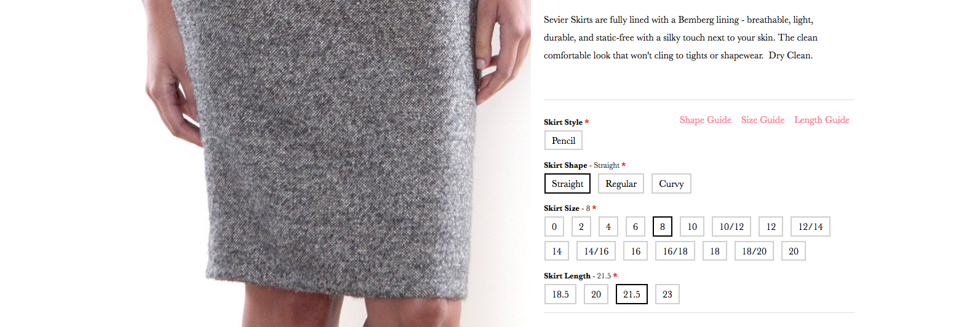980x327 pixels.
Task: Choose skirt size 12/14
Action: pos(810,226)
